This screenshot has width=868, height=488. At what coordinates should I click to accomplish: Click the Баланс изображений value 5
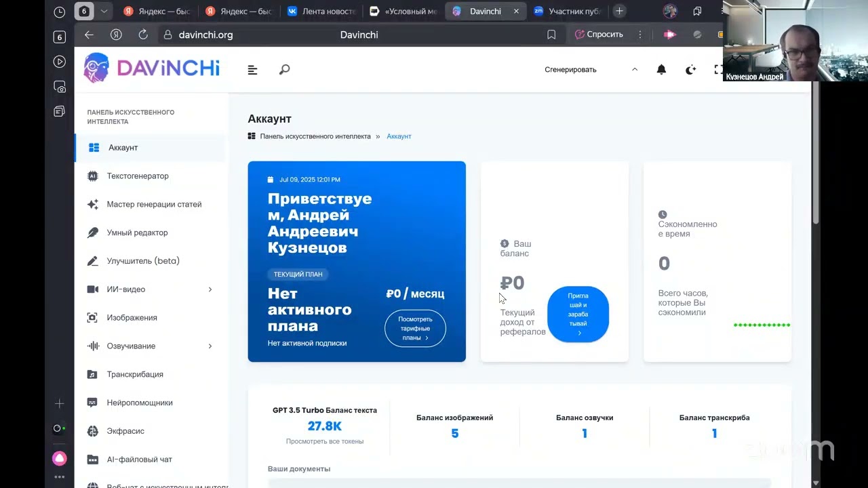(x=455, y=434)
